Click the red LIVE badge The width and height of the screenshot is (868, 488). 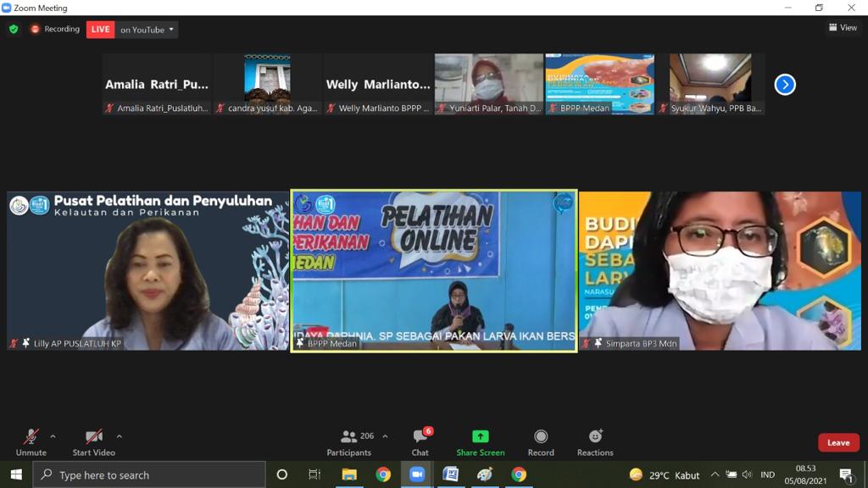pyautogui.click(x=100, y=30)
